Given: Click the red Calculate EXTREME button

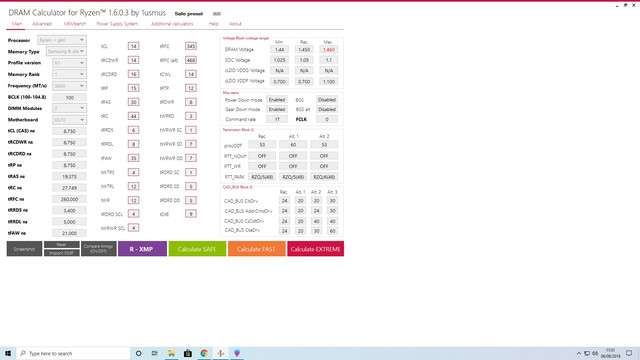Looking at the screenshot, I should 316,249.
